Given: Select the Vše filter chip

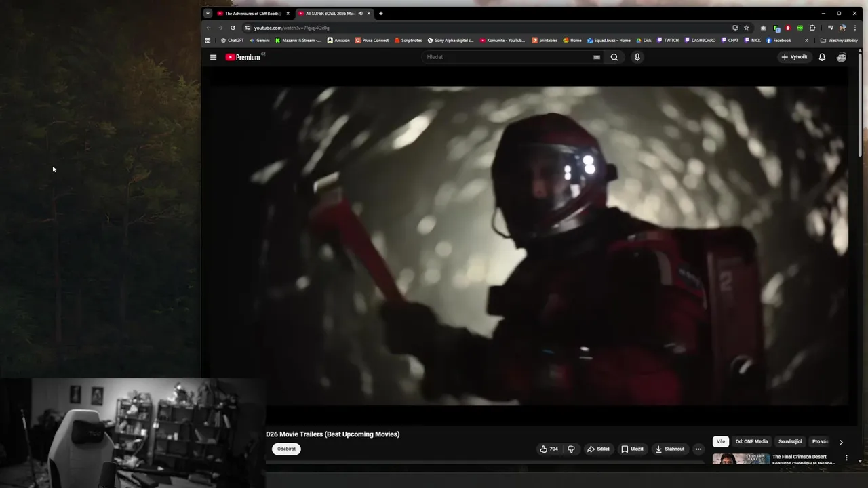Looking at the screenshot, I should [720, 441].
